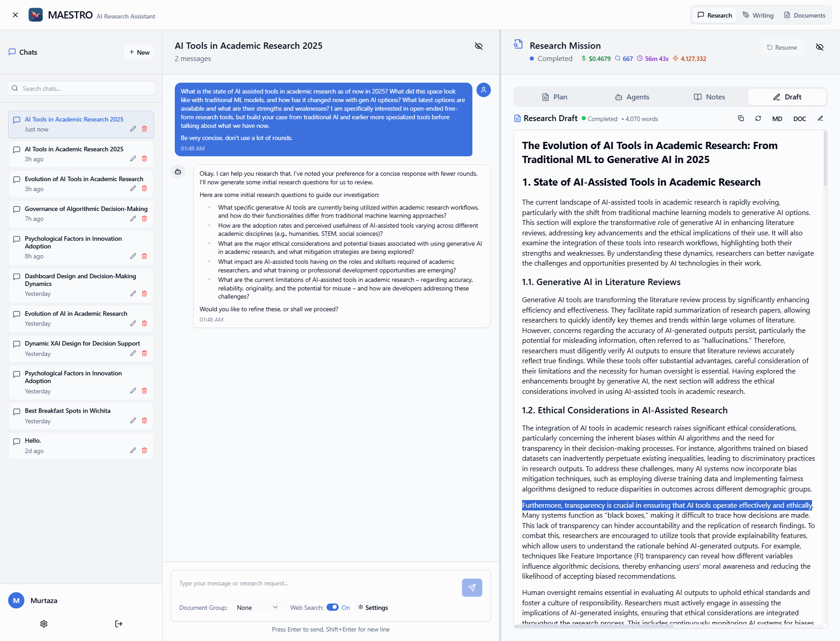The image size is (840, 641).
Task: Delete the 'Just now' AI Tools chat
Action: coord(145,129)
